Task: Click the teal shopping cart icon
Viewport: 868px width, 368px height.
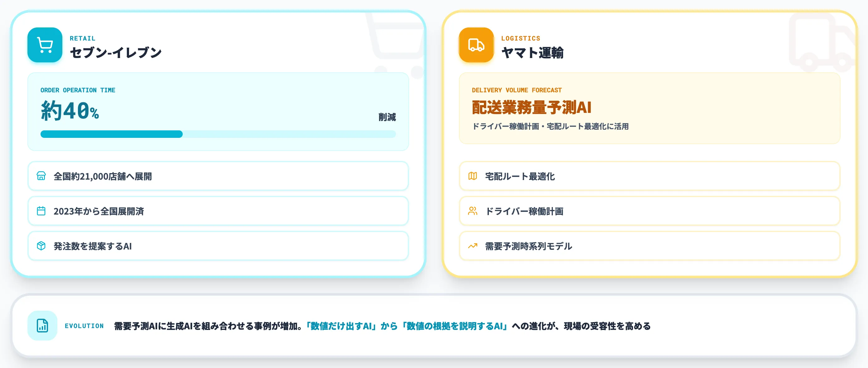Action: tap(45, 45)
